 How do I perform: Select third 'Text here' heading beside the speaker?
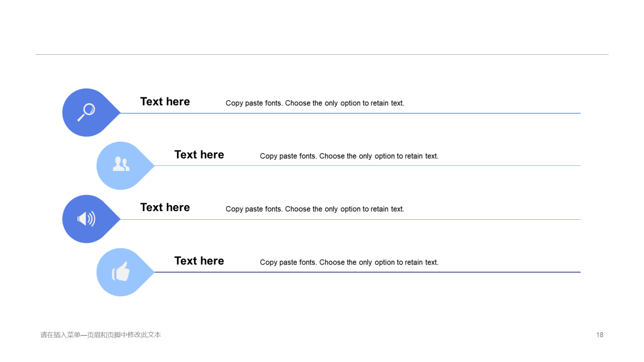coord(165,208)
